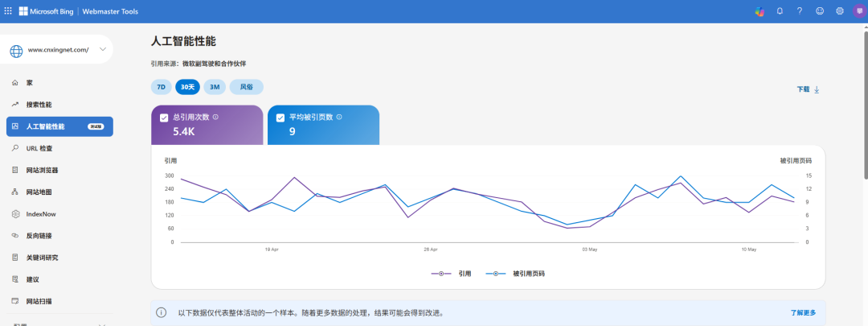
Task: Click the magnifier icon for URL 检查
Action: [15, 148]
